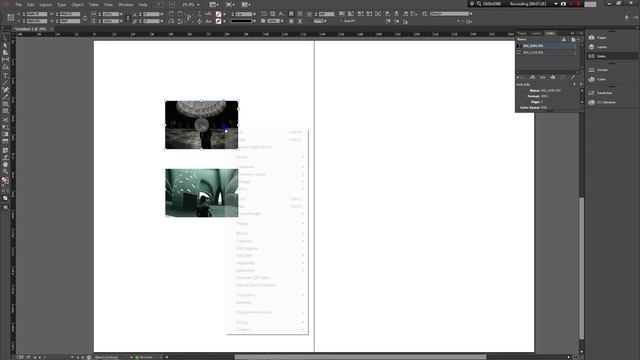Open the Object menu

coord(77,4)
